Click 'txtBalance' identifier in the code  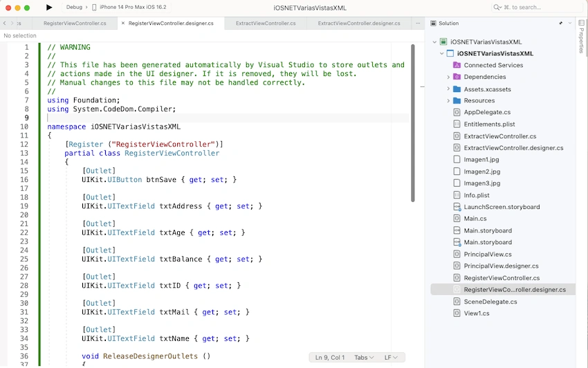tap(181, 259)
